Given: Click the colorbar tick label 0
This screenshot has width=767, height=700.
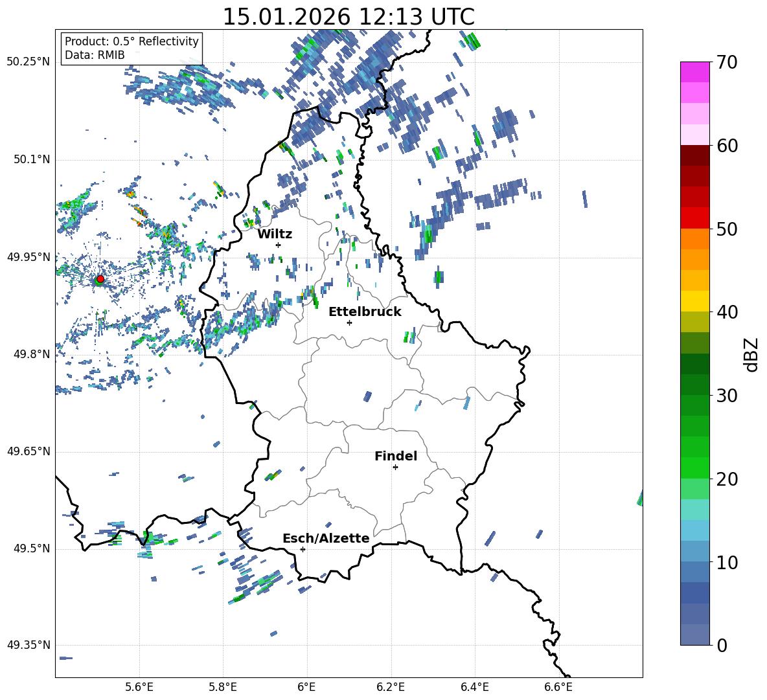Looking at the screenshot, I should (x=722, y=645).
